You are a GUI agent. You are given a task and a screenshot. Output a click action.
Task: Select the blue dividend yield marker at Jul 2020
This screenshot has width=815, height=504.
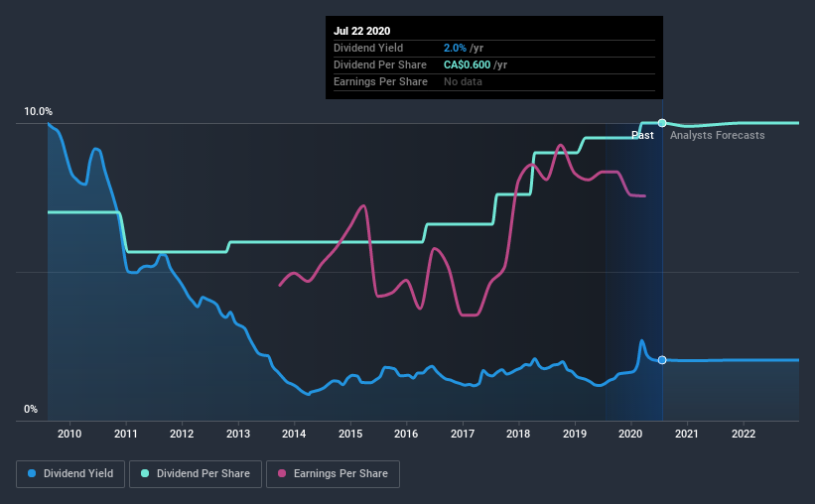pos(662,360)
